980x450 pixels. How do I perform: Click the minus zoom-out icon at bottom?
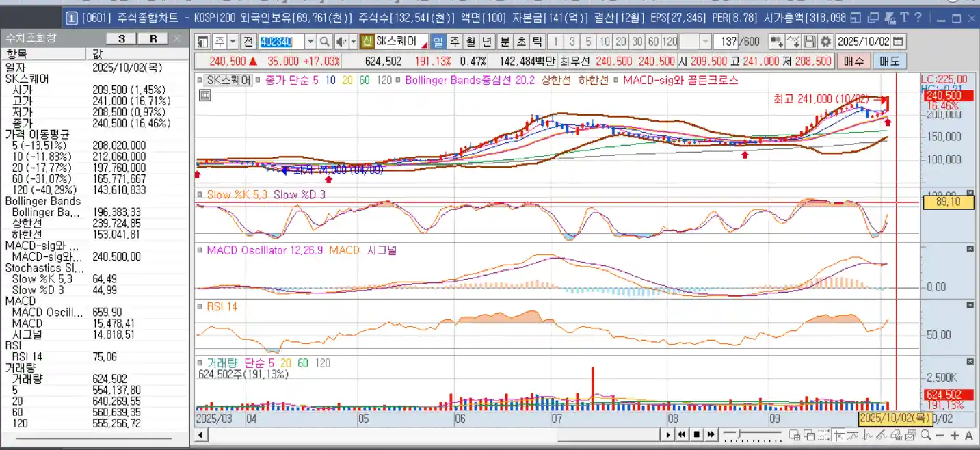[x=940, y=435]
